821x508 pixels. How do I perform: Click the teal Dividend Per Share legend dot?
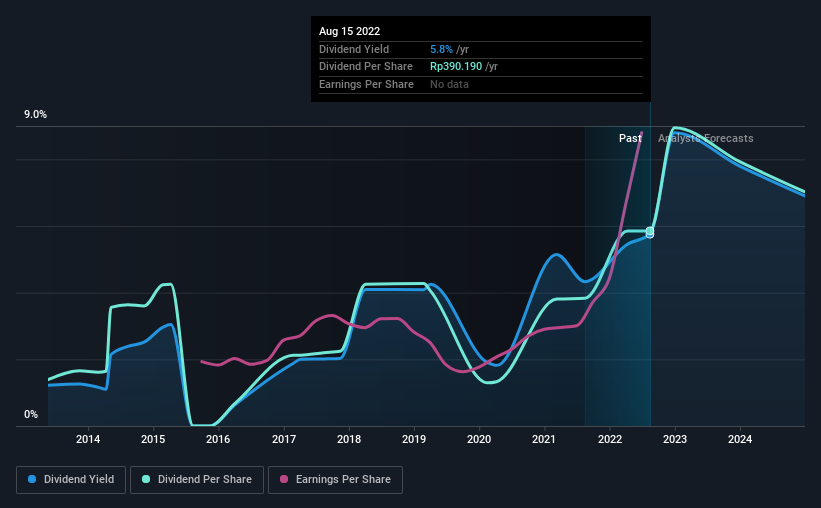coord(146,479)
